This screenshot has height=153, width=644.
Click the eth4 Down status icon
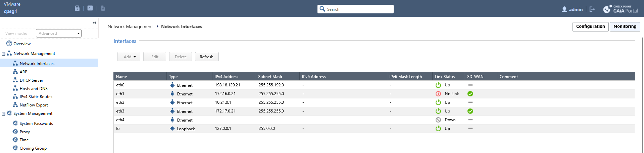(x=438, y=120)
